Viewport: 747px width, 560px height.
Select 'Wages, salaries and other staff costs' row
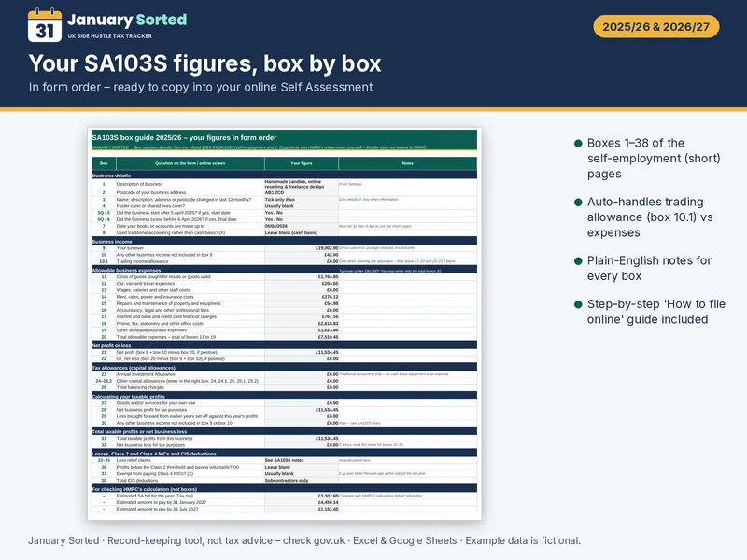pyautogui.click(x=284, y=290)
